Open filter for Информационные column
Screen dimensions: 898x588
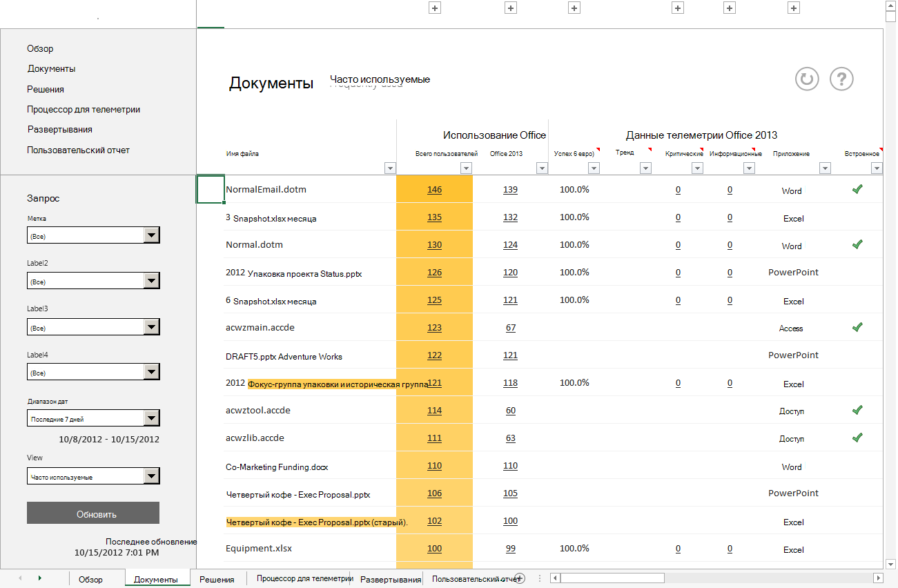tap(748, 168)
